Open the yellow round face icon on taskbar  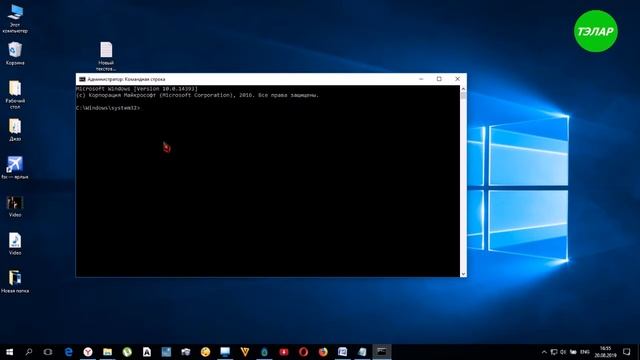click(x=205, y=352)
